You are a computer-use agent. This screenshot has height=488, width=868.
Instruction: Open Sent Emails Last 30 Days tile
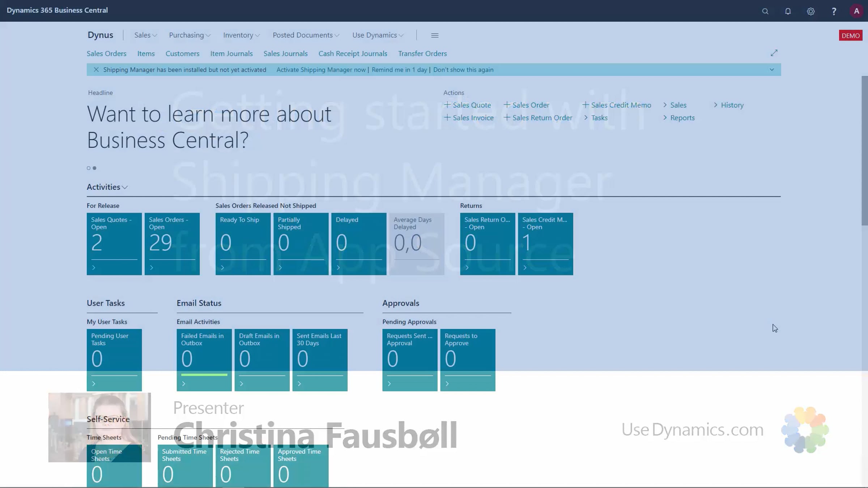coord(320,360)
